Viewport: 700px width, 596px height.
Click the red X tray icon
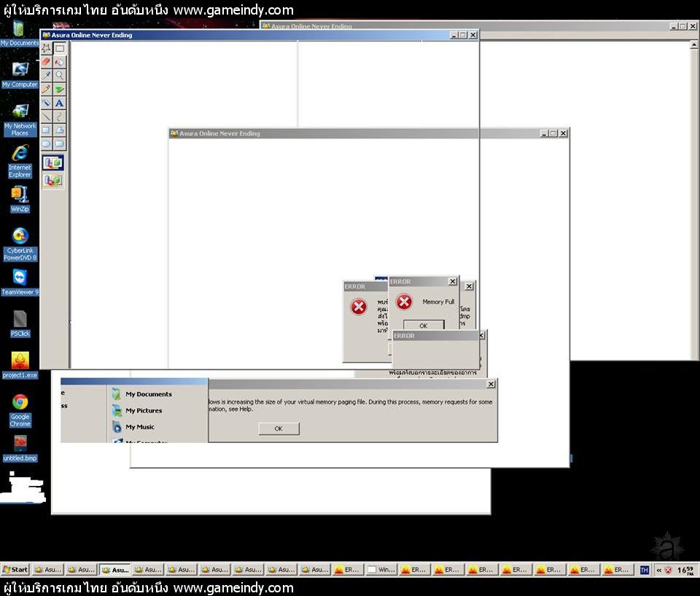click(669, 570)
